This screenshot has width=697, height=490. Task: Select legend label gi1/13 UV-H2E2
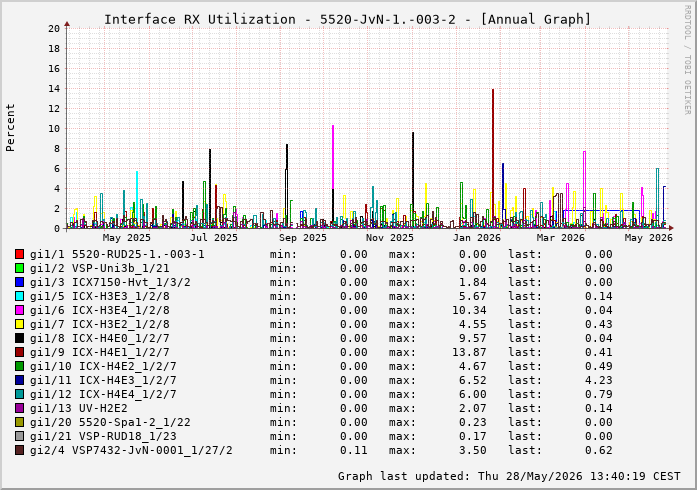[x=79, y=408]
